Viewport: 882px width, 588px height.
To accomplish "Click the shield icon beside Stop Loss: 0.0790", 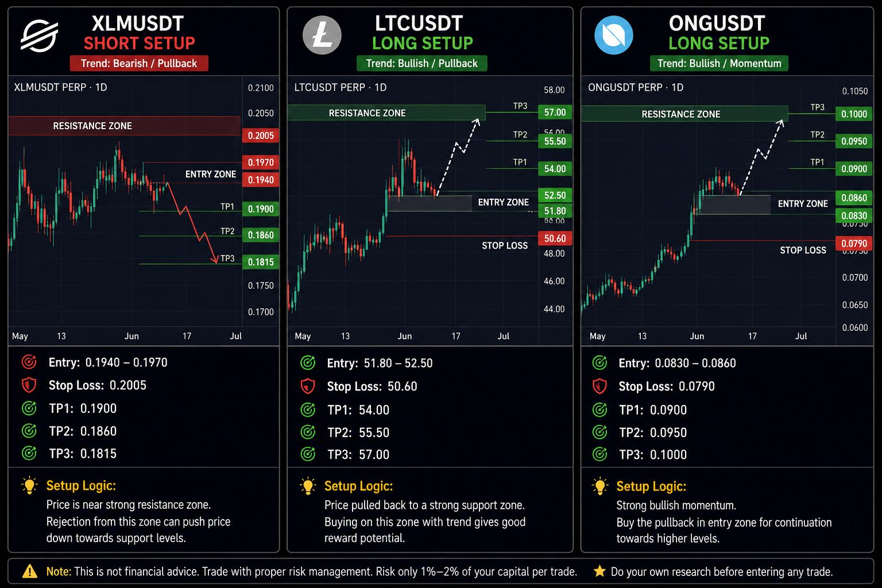I will tap(599, 386).
